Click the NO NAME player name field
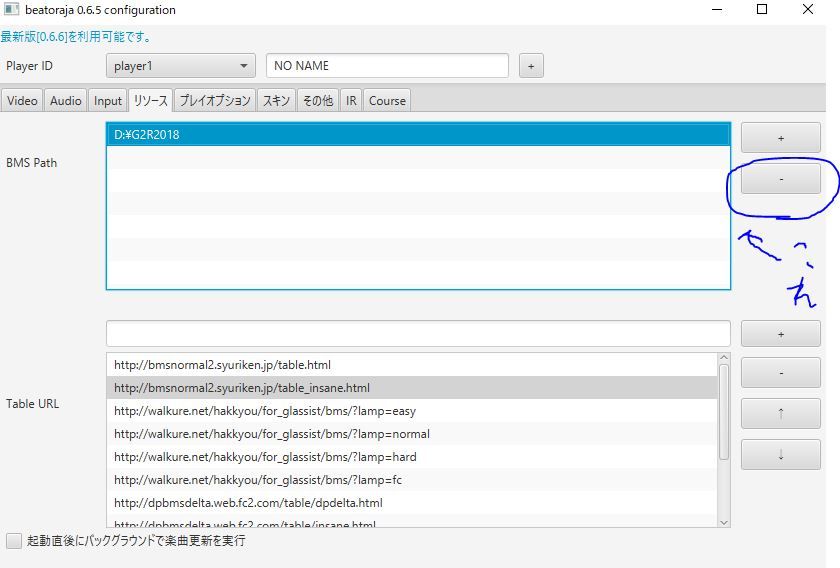 [x=387, y=66]
